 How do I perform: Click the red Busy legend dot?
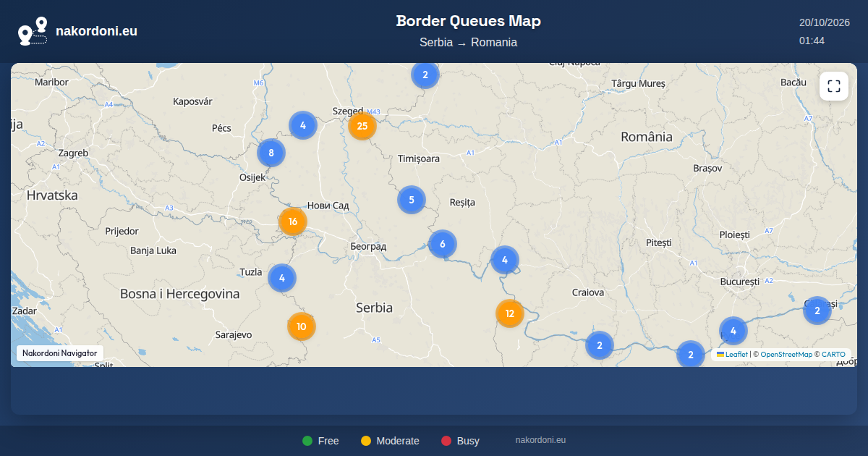pyautogui.click(x=446, y=441)
